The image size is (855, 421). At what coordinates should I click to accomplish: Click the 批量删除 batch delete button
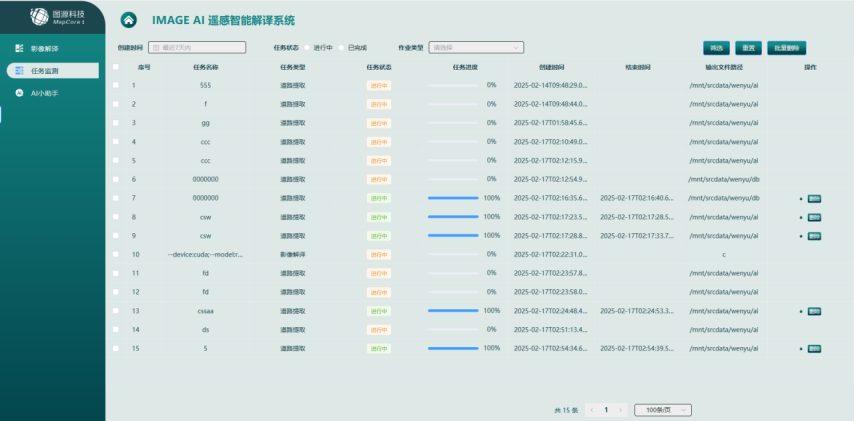[787, 47]
